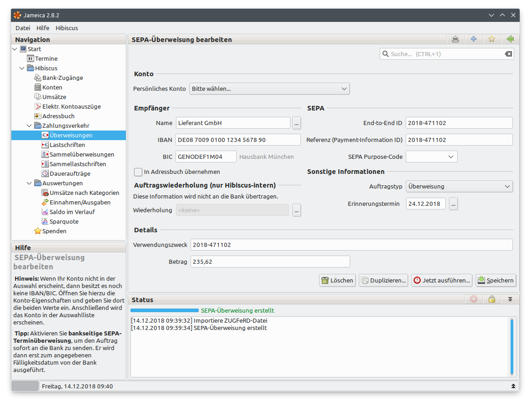
Task: Open Sammelüberweisungen entry
Action: pyautogui.click(x=78, y=154)
